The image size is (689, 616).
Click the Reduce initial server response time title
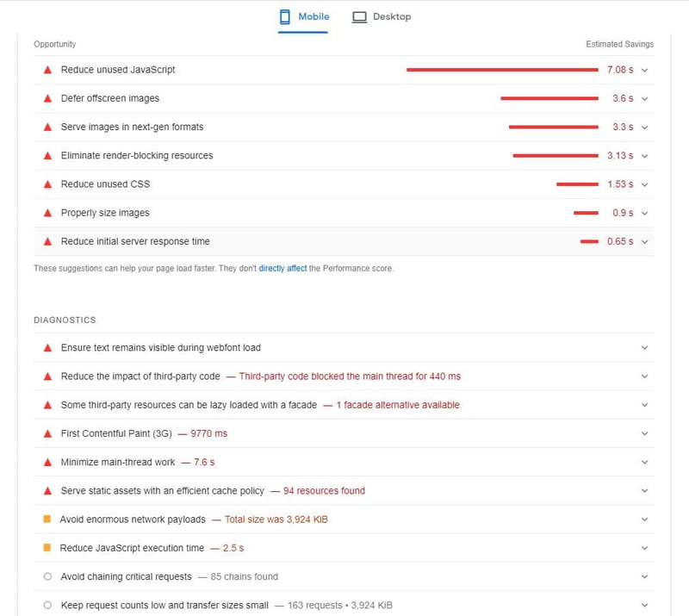(135, 241)
